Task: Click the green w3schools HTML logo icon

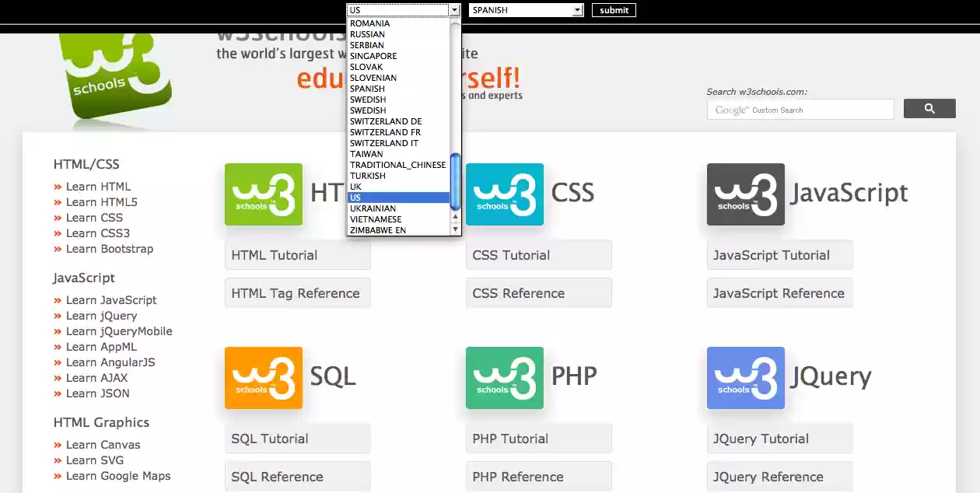Action: [263, 194]
